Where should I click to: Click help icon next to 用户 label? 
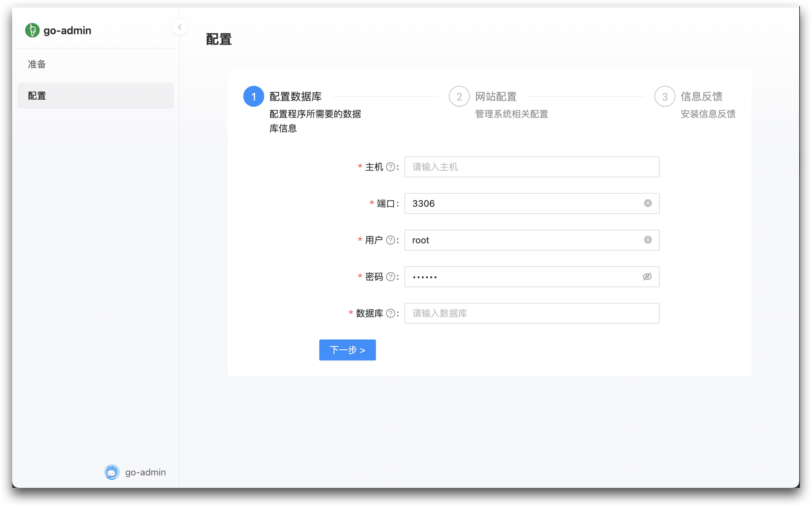click(x=390, y=240)
